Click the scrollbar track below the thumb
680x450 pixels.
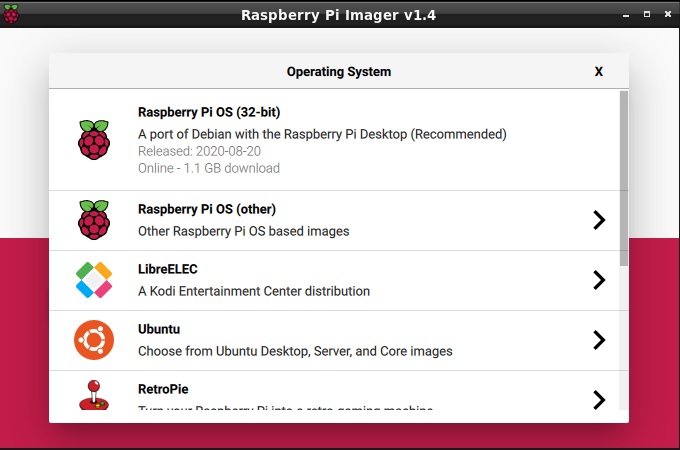624,338
